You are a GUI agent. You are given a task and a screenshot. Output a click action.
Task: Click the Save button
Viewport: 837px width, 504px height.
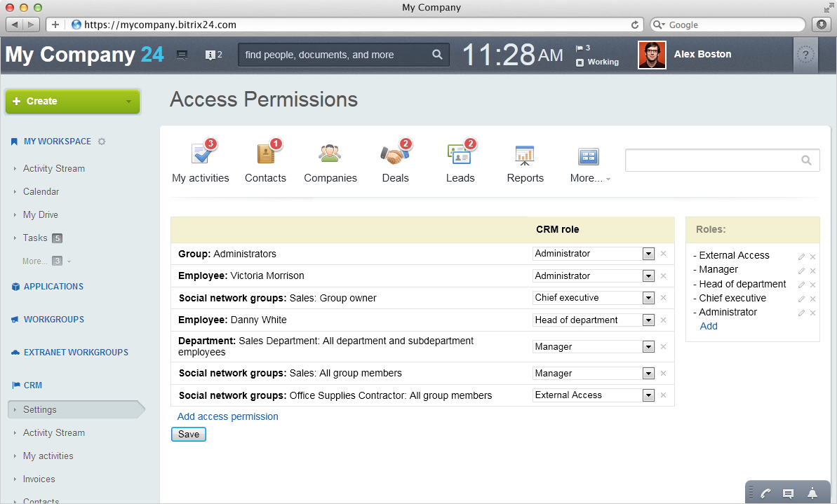click(189, 435)
